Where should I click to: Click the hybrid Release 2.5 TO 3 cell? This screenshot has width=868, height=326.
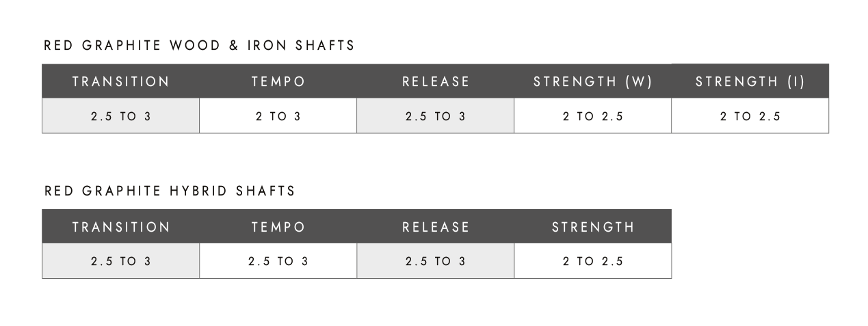(x=436, y=261)
